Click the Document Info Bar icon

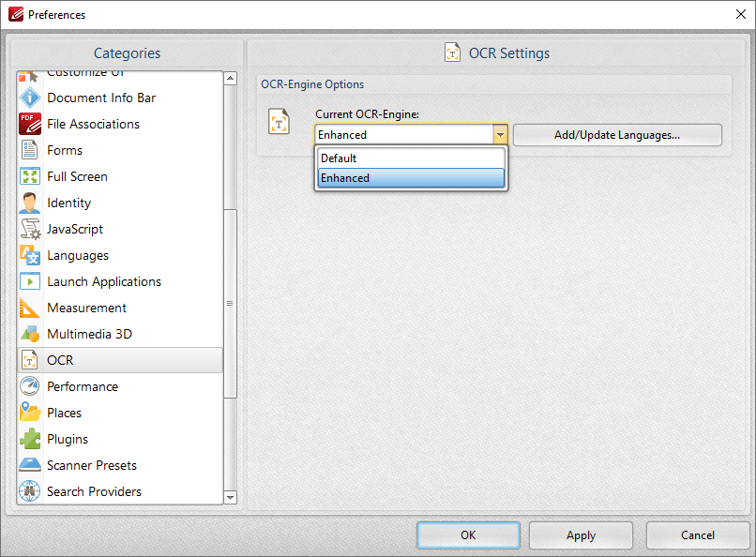click(30, 98)
